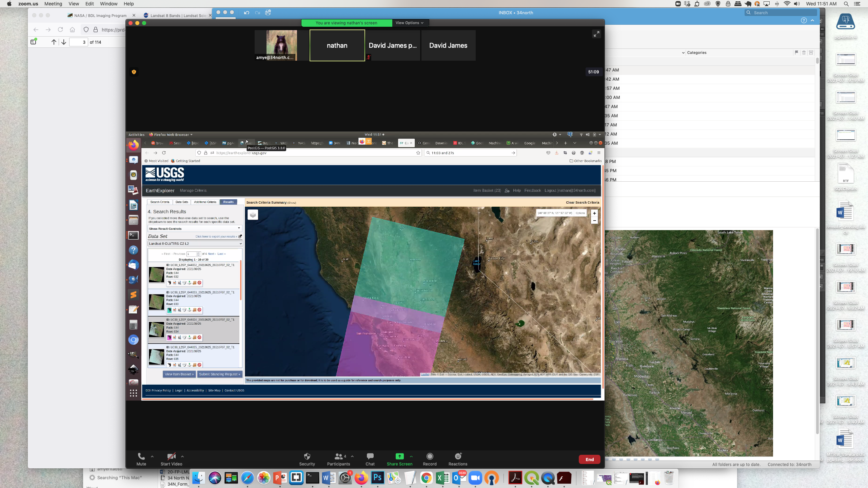Click Row 034 scene thumbnail
The image size is (868, 488).
pyautogui.click(x=156, y=329)
